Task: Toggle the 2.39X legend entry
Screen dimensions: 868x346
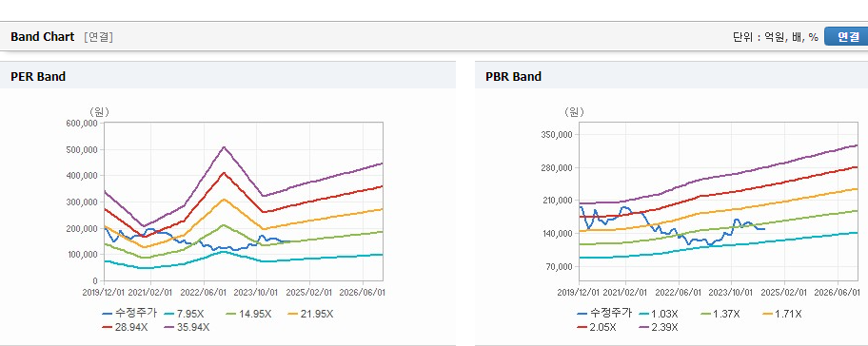Action: tap(659, 327)
